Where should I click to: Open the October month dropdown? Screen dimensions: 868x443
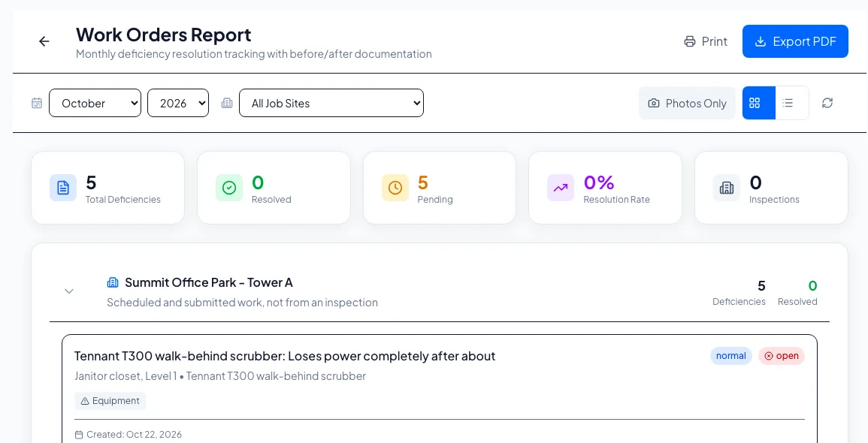95,103
